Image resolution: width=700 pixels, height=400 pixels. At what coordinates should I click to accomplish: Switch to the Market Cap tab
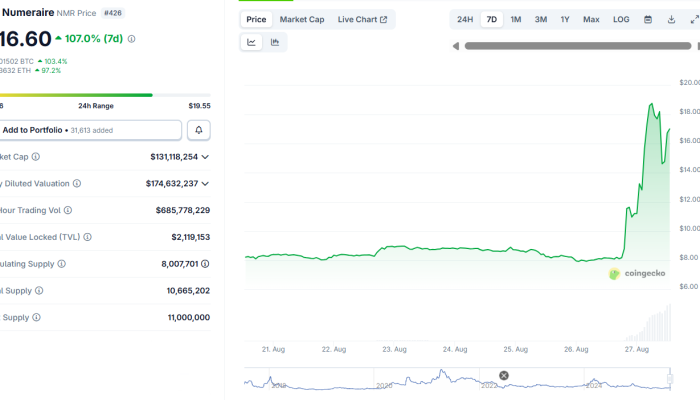[x=301, y=19]
